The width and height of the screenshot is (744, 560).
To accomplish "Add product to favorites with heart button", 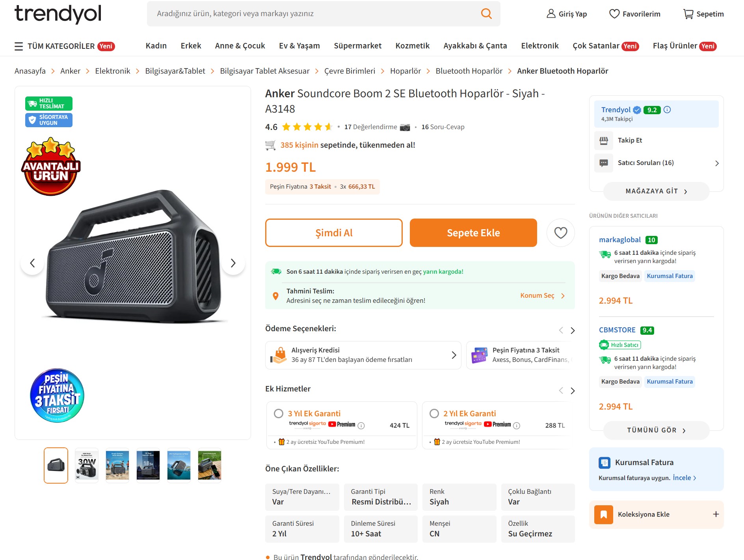I will click(x=560, y=233).
